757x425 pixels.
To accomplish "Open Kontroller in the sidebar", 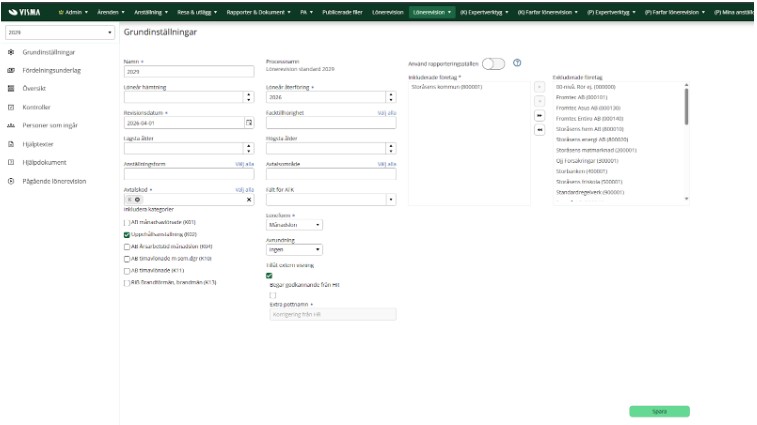I will click(38, 107).
